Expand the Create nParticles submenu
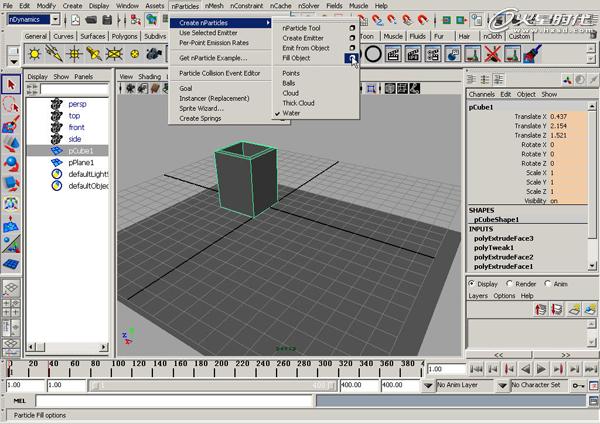The height and width of the screenshot is (424, 600). (220, 23)
